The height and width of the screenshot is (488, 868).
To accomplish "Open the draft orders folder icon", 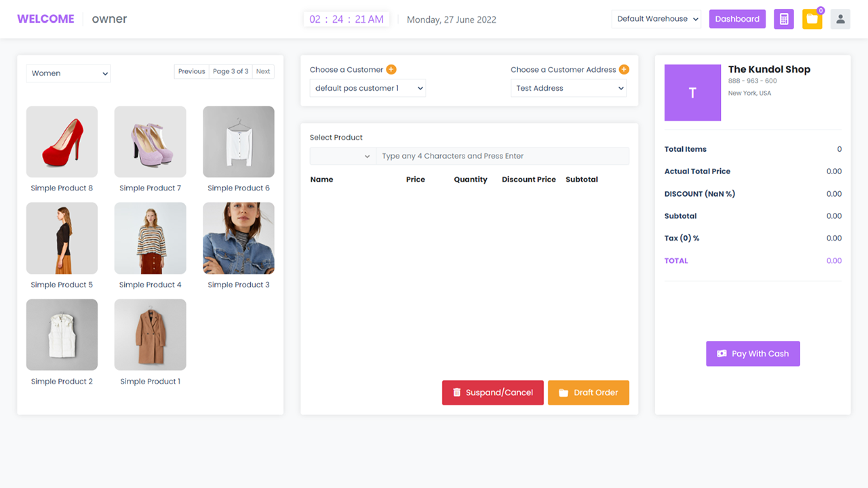I will click(812, 19).
